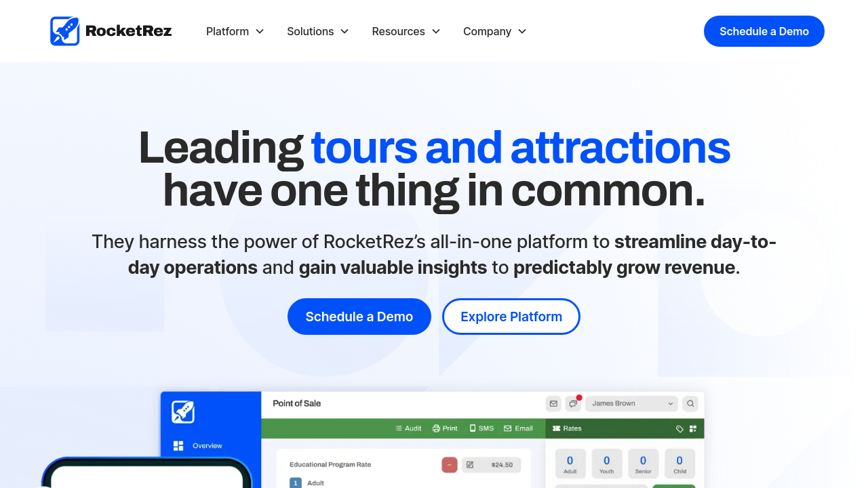Open the Resources navigation menu
Image resolution: width=868 pixels, height=488 pixels.
tap(406, 32)
